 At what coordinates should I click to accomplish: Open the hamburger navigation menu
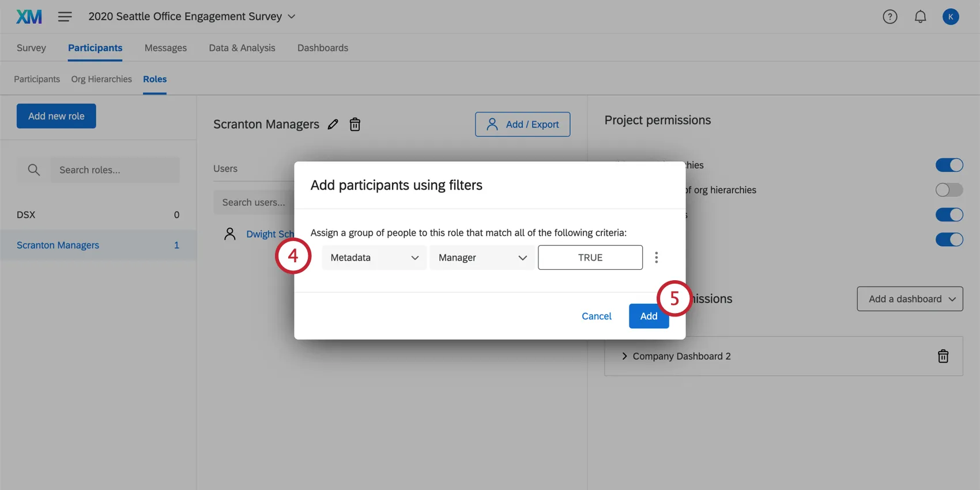tap(65, 17)
